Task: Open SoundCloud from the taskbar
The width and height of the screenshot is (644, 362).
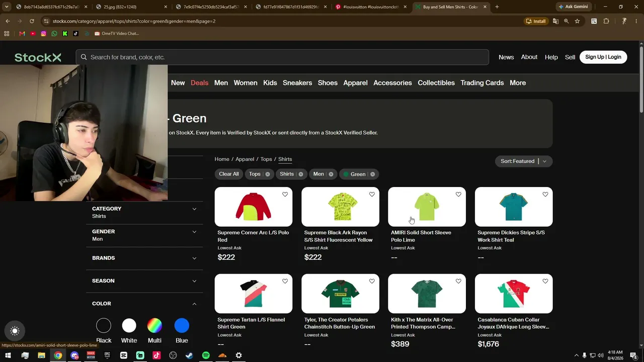Action: point(222,355)
